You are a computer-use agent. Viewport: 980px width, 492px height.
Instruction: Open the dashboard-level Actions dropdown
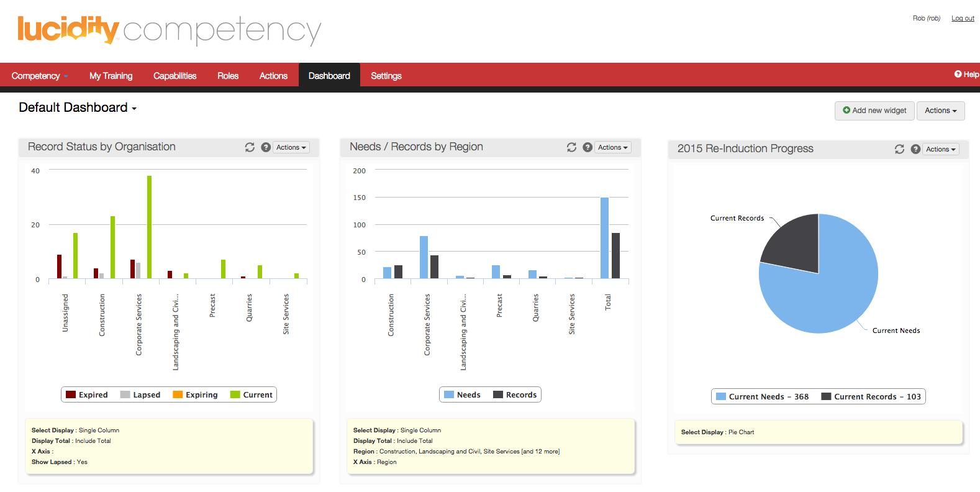940,111
